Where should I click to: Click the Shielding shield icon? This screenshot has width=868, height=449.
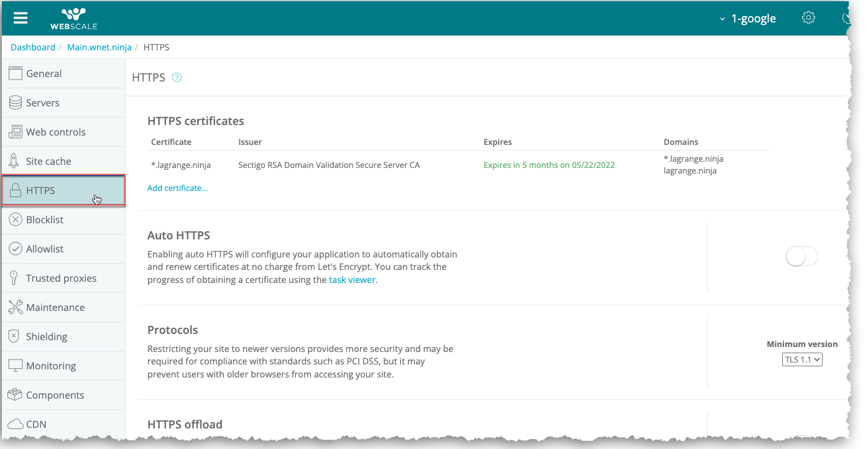click(x=15, y=336)
